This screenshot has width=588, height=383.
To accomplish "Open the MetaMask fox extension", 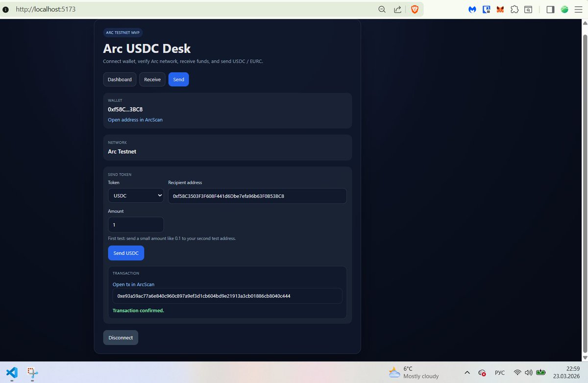I will point(500,9).
